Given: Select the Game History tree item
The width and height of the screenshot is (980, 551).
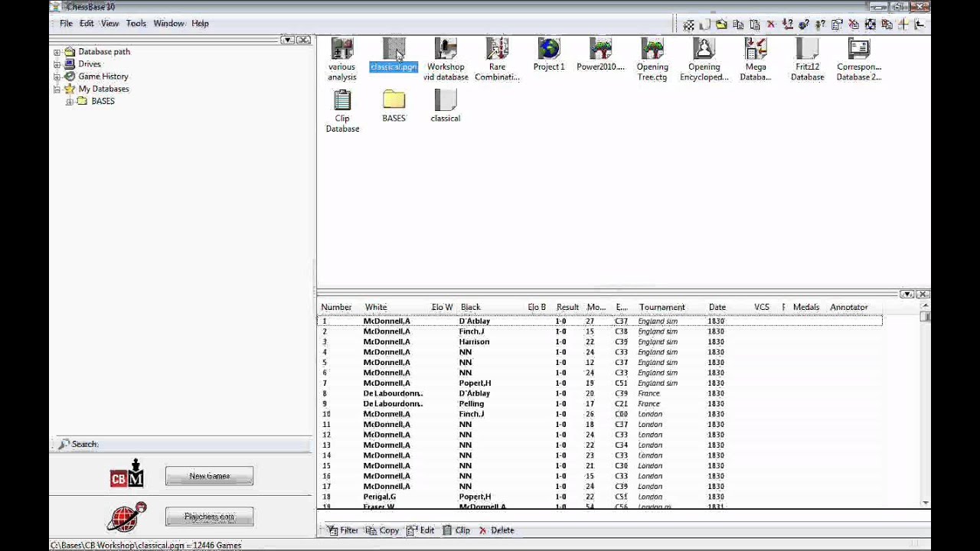Looking at the screenshot, I should pyautogui.click(x=103, y=77).
